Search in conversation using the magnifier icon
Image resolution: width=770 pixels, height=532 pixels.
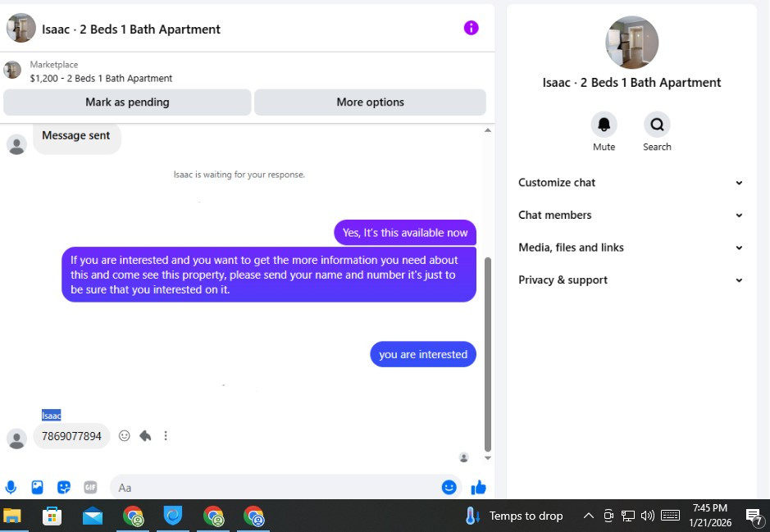click(x=657, y=124)
